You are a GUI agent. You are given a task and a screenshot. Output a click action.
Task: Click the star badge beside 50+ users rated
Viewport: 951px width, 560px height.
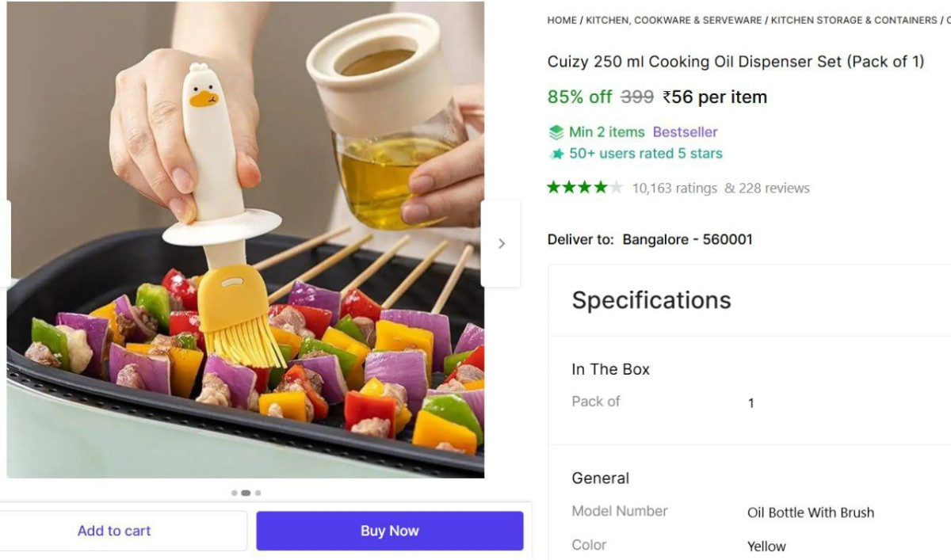(x=556, y=154)
